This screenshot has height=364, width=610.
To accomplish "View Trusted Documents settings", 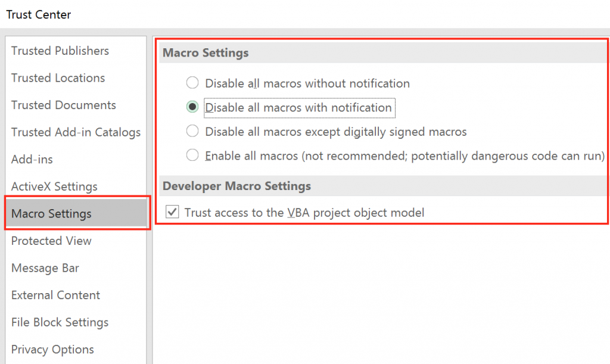I will coord(64,105).
